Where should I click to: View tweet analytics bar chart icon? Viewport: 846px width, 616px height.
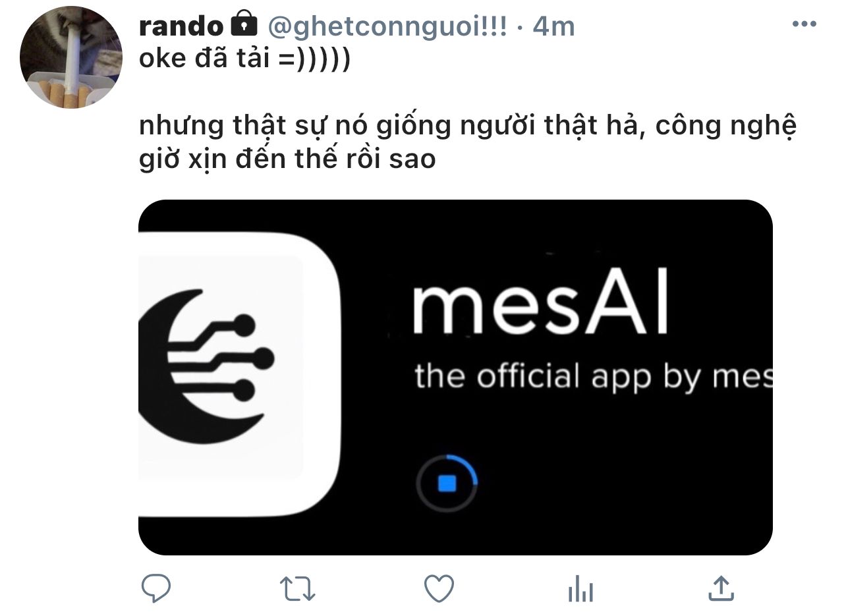click(x=580, y=588)
